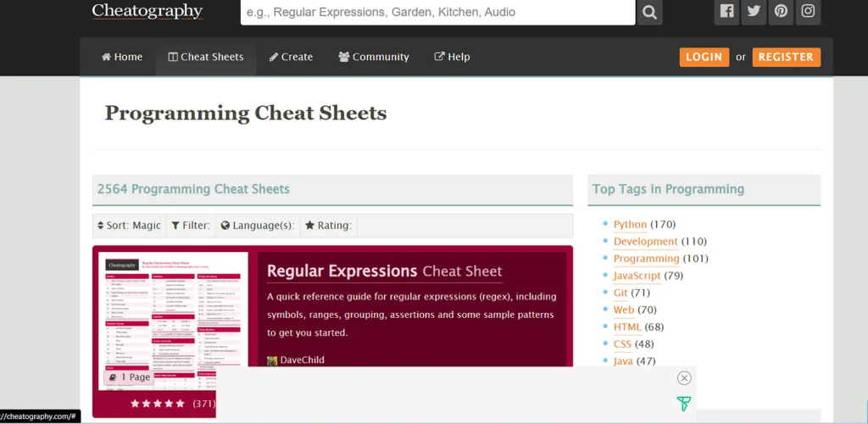
Task: Open the Filter dropdown
Action: point(191,226)
